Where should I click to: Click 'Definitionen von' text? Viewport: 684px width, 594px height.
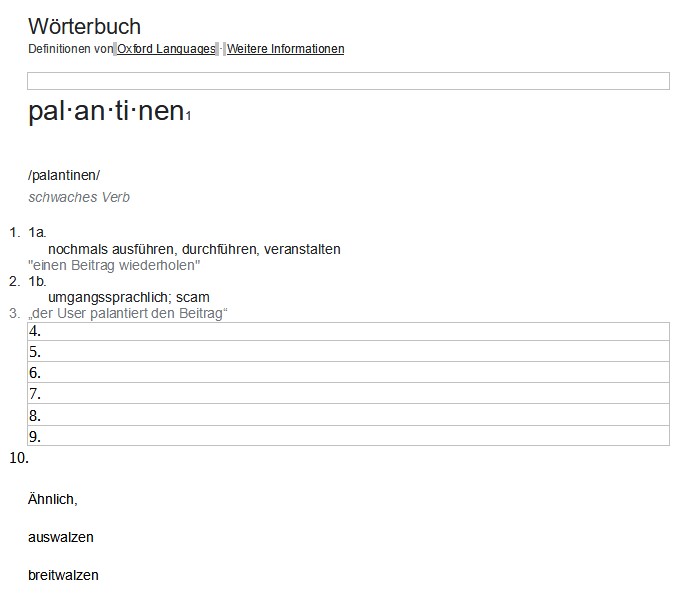pos(71,49)
